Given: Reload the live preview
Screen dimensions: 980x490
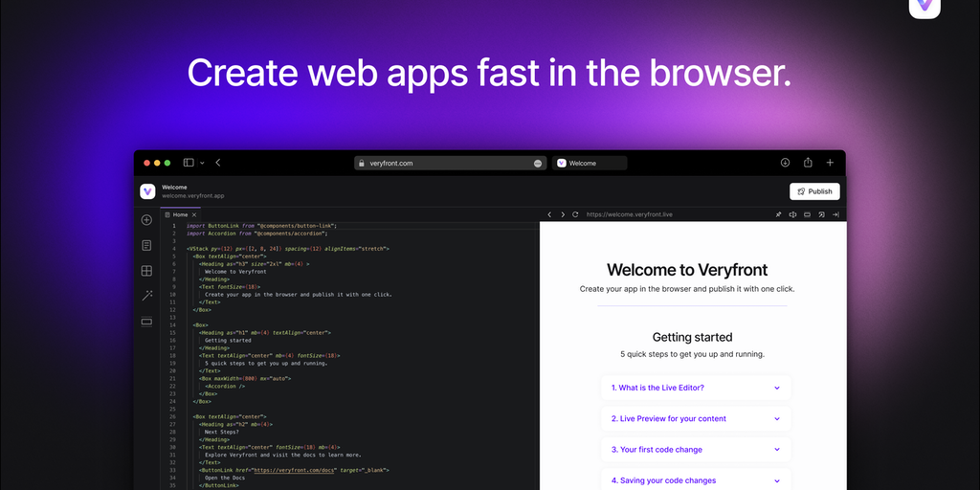Looking at the screenshot, I should [x=575, y=214].
